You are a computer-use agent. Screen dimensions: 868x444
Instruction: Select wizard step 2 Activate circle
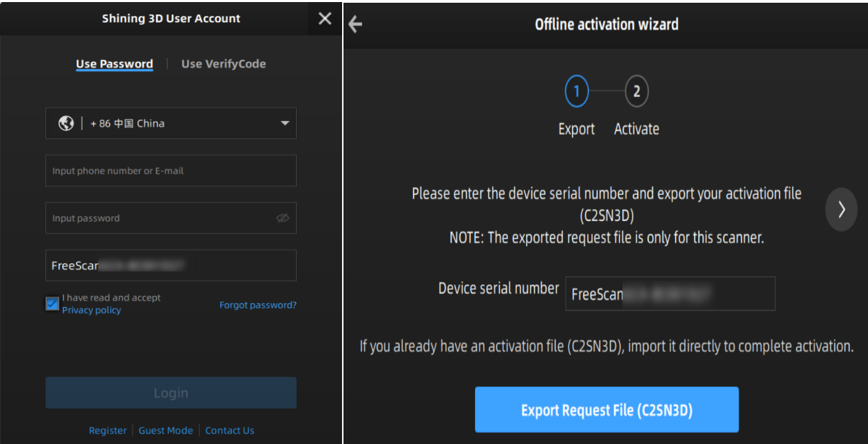click(637, 91)
